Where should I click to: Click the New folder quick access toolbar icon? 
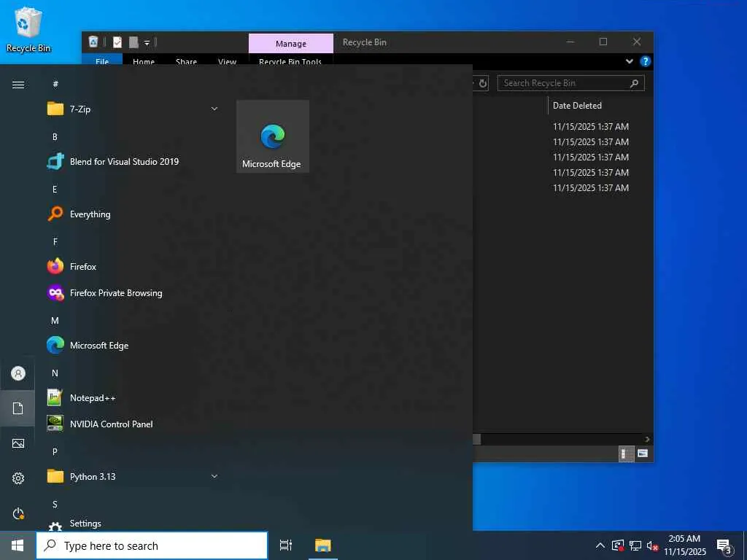[x=133, y=42]
